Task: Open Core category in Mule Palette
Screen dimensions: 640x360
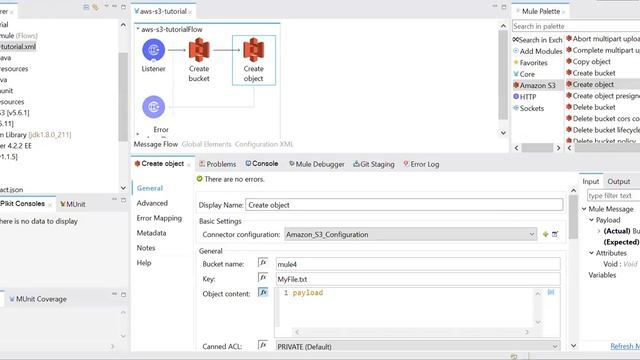Action: (524, 74)
